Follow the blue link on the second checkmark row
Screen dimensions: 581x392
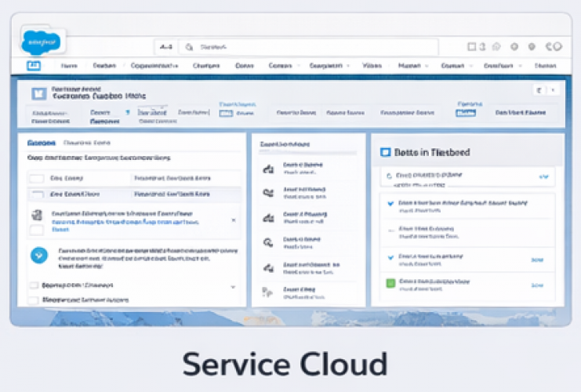click(537, 260)
